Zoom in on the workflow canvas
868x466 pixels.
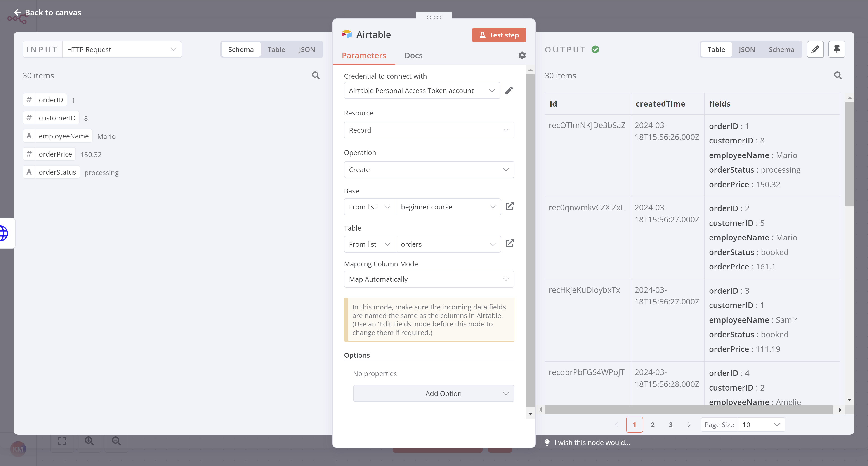coord(89,441)
